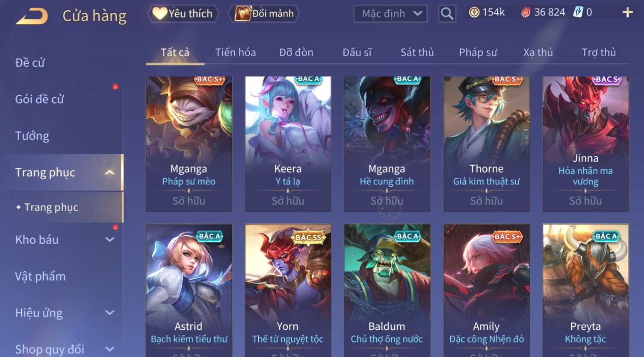The height and width of the screenshot is (357, 644).
Task: Switch to the Pháp sư tab
Action: point(478,53)
